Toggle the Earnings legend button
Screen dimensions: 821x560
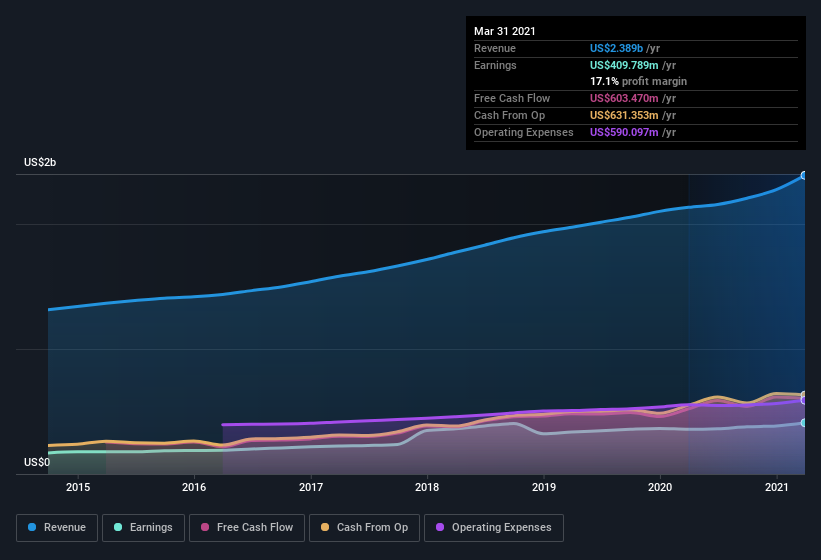[143, 528]
